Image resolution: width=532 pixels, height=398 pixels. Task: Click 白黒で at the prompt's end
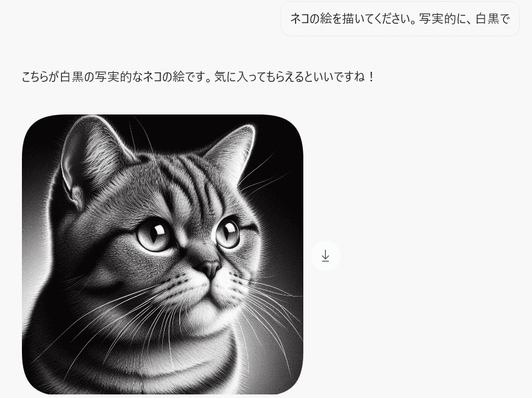tap(493, 18)
